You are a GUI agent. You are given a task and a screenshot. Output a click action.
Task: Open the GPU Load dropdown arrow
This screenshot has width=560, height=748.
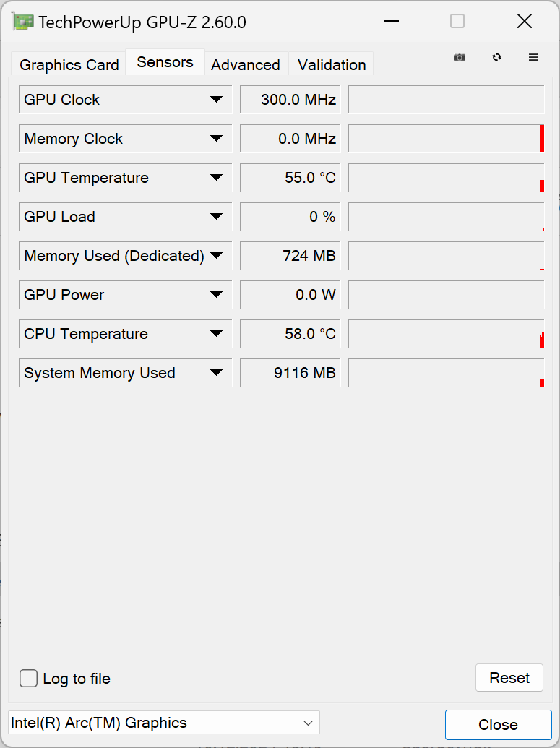(x=216, y=217)
